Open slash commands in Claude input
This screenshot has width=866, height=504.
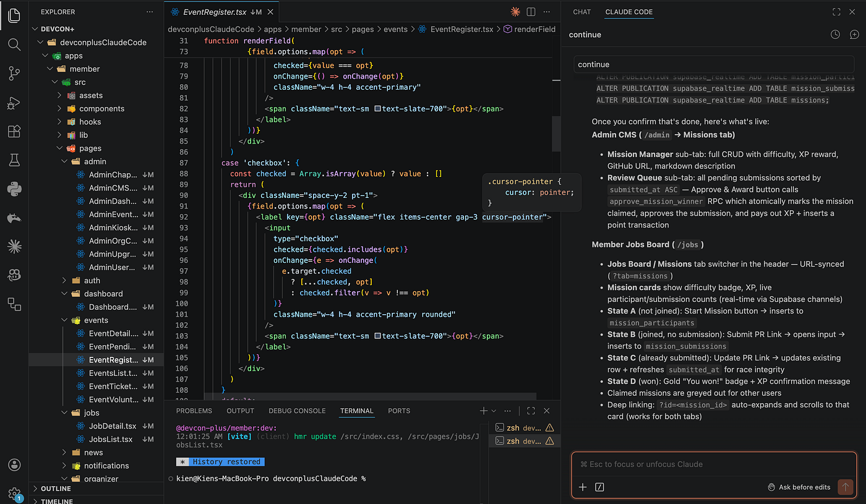599,487
